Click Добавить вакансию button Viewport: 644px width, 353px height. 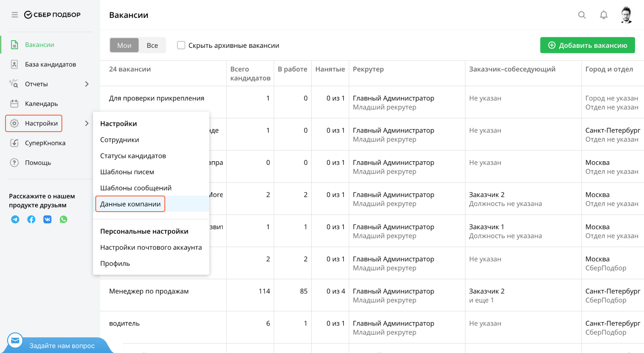pyautogui.click(x=587, y=45)
